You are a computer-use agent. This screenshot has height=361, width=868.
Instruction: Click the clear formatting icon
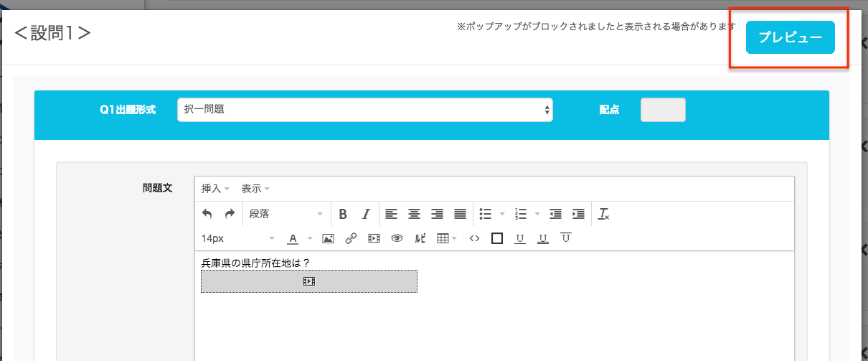[604, 214]
